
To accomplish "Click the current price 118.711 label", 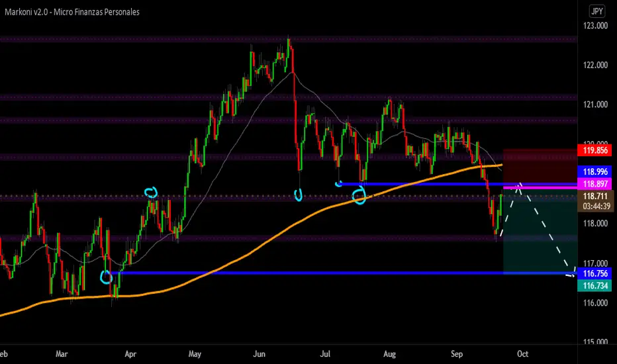I will (x=595, y=196).
